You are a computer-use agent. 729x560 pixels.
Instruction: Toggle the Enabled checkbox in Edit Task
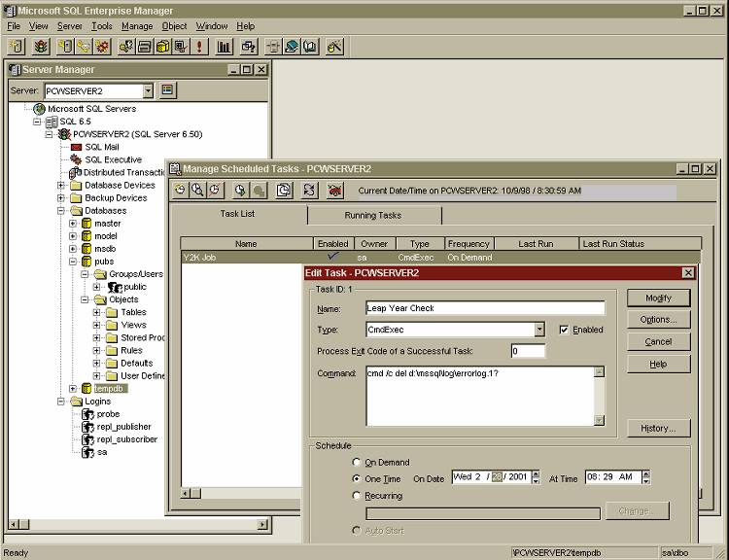pos(564,330)
